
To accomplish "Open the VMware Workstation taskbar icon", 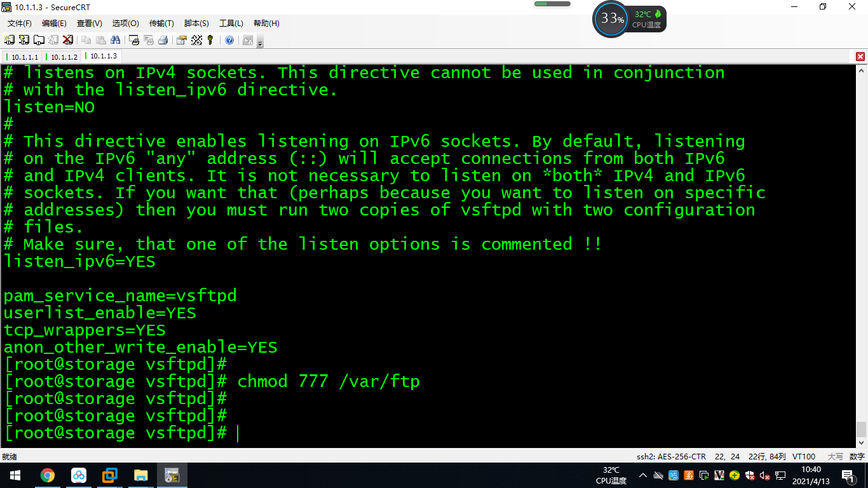I will [109, 475].
